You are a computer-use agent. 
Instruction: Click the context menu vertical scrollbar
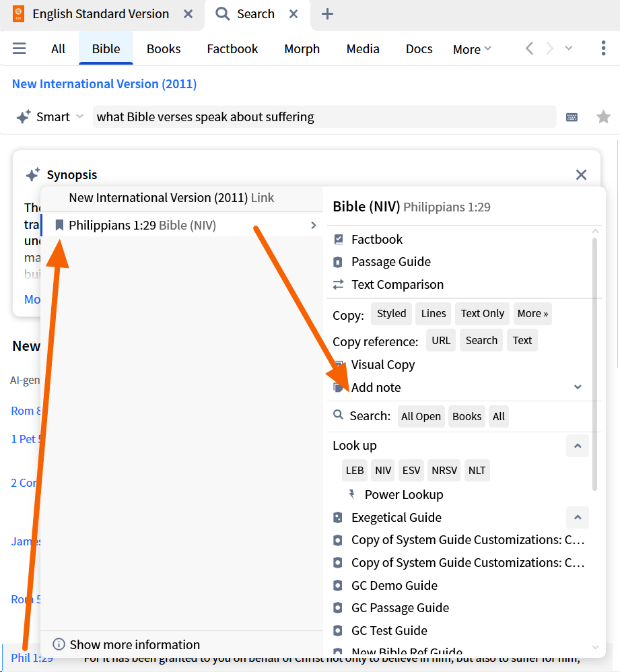tap(594, 364)
